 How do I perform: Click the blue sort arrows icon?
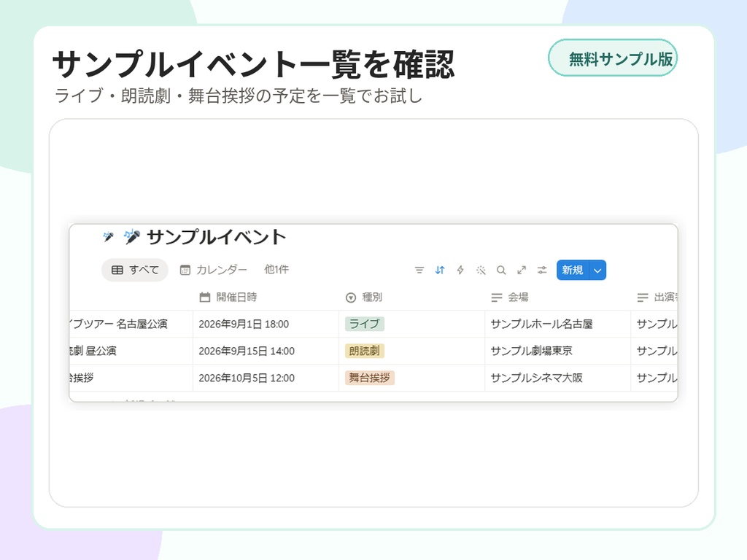click(440, 270)
